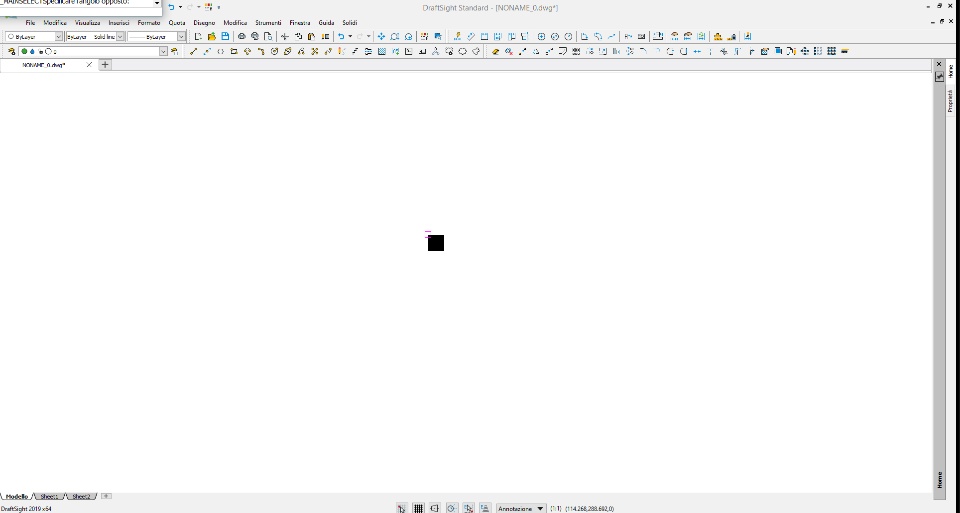The height and width of the screenshot is (513, 960).
Task: Open the File menu
Action: pos(30,23)
